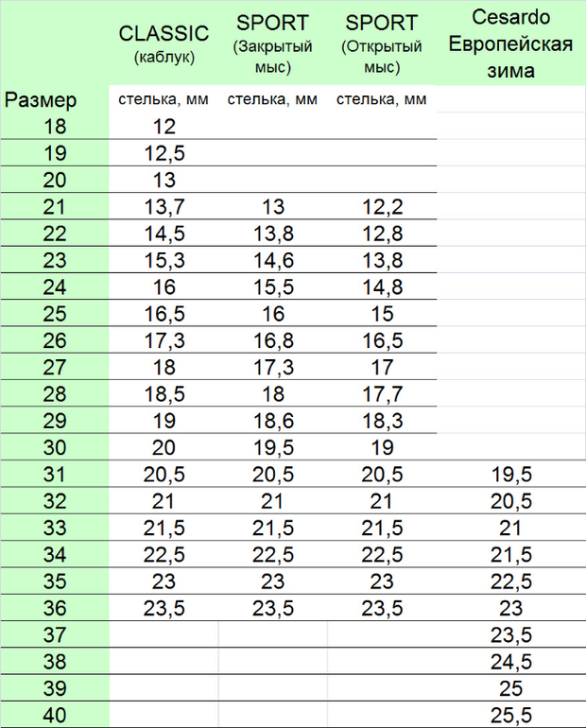Click Cesardo value 25,5 for size 40
This screenshot has width=586, height=728.
click(511, 715)
